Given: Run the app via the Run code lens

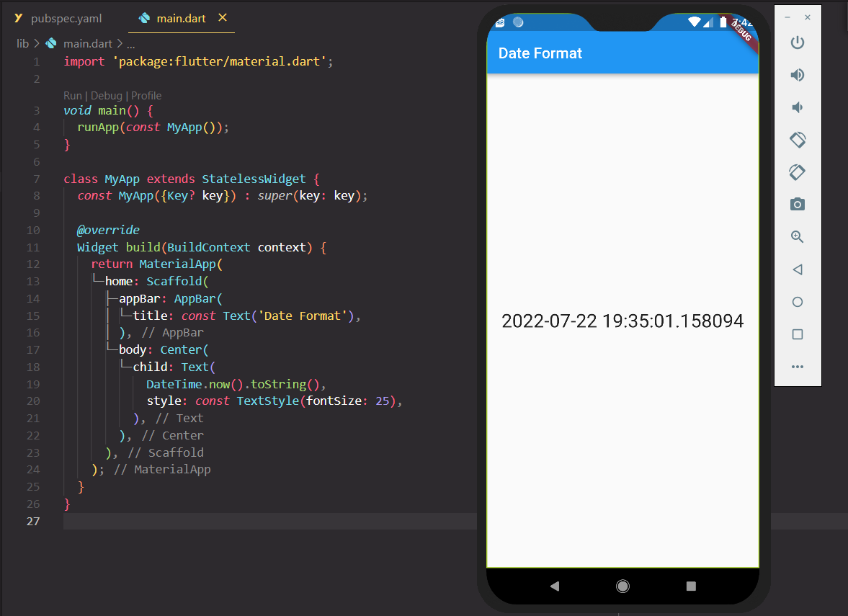Looking at the screenshot, I should 72,95.
